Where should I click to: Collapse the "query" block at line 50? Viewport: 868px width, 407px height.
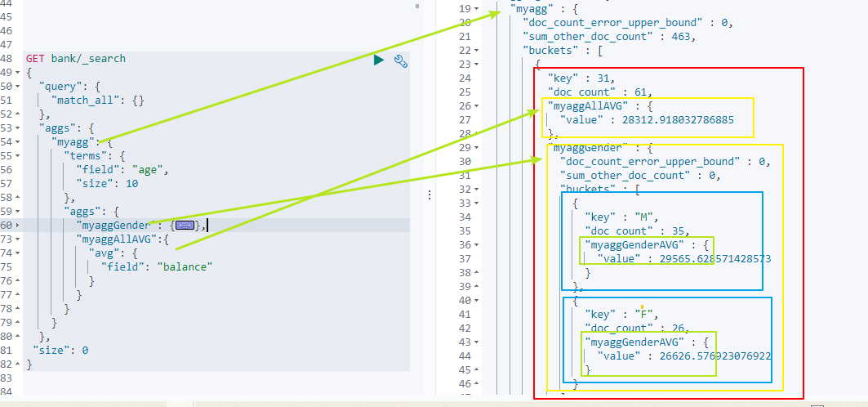pos(19,87)
